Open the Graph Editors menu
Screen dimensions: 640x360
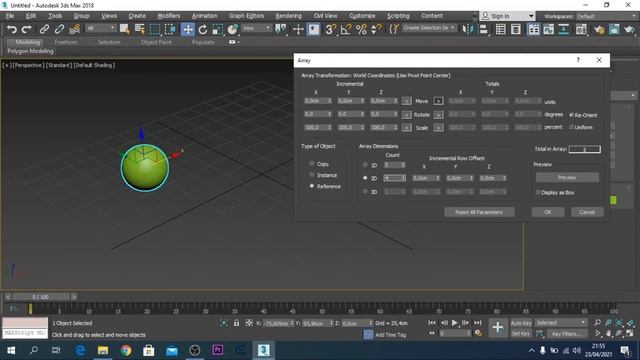[247, 16]
